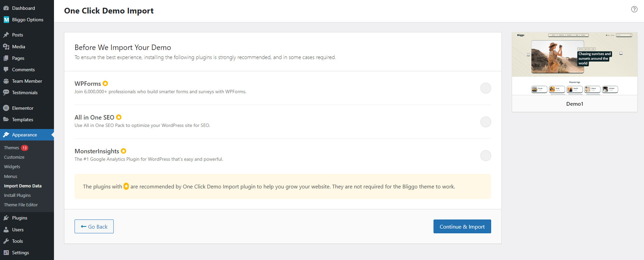Click the Demo1 preview thumbnail
Screen dimensions: 644x260
tap(575, 64)
